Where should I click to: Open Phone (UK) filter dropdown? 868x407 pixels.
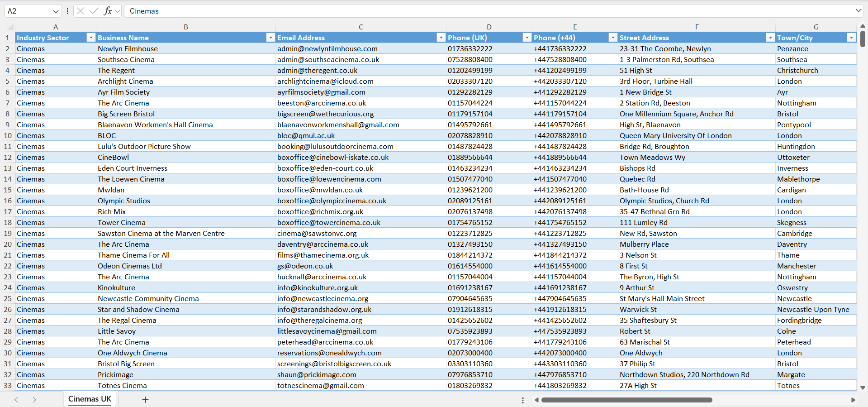pos(527,38)
